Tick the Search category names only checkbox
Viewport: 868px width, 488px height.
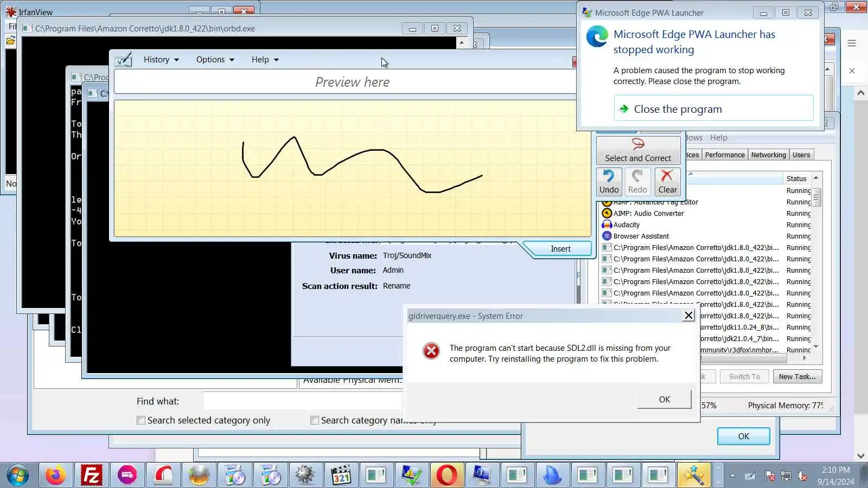click(x=315, y=420)
